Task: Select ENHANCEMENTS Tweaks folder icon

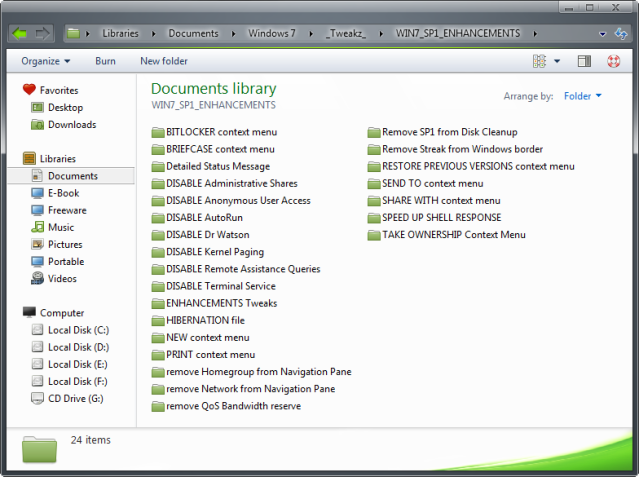Action: 158,303
